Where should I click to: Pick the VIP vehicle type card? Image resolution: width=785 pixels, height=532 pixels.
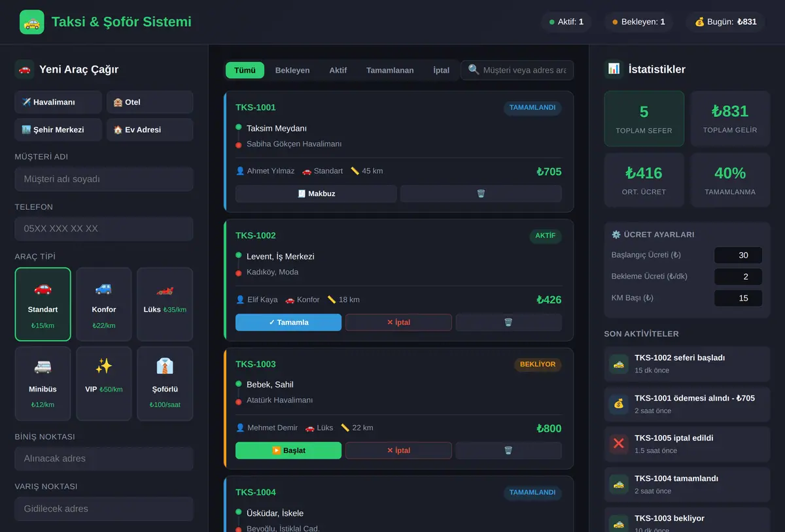pos(104,384)
